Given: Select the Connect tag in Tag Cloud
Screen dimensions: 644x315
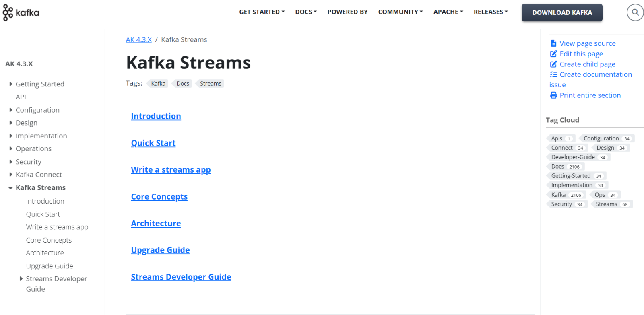Looking at the screenshot, I should coord(567,148).
